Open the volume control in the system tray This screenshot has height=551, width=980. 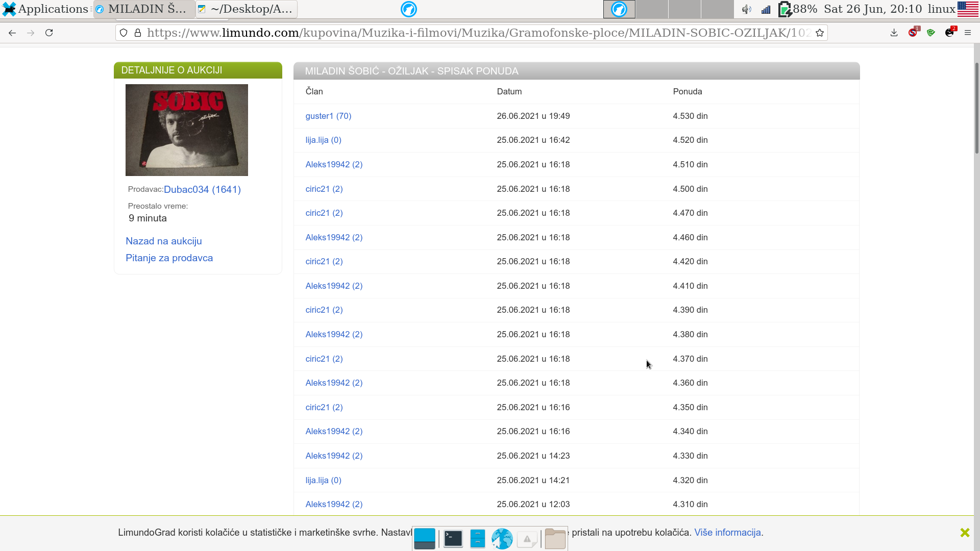(x=746, y=9)
